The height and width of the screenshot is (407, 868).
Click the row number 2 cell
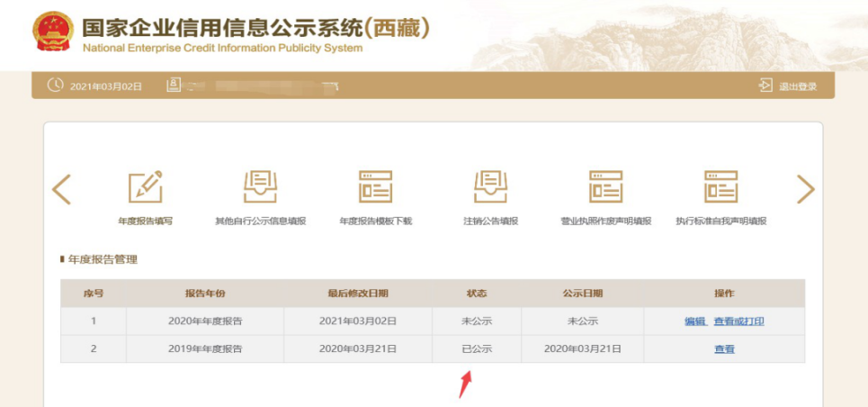coord(94,348)
